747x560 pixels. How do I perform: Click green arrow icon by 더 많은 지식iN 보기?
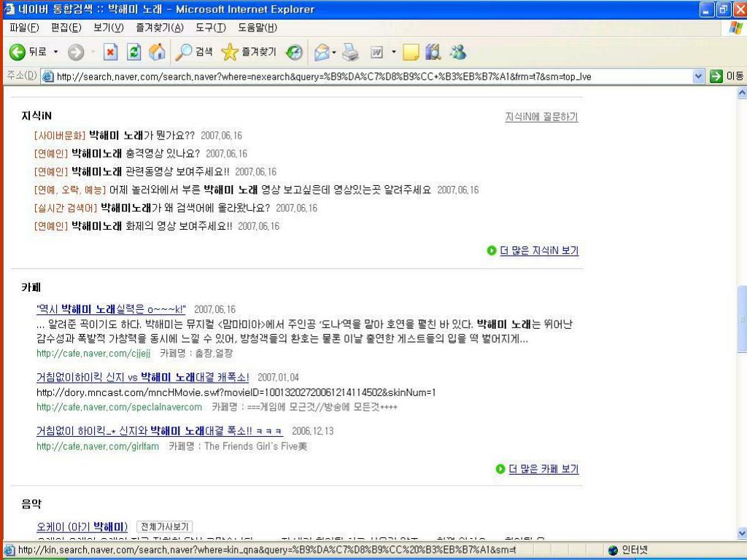(492, 251)
